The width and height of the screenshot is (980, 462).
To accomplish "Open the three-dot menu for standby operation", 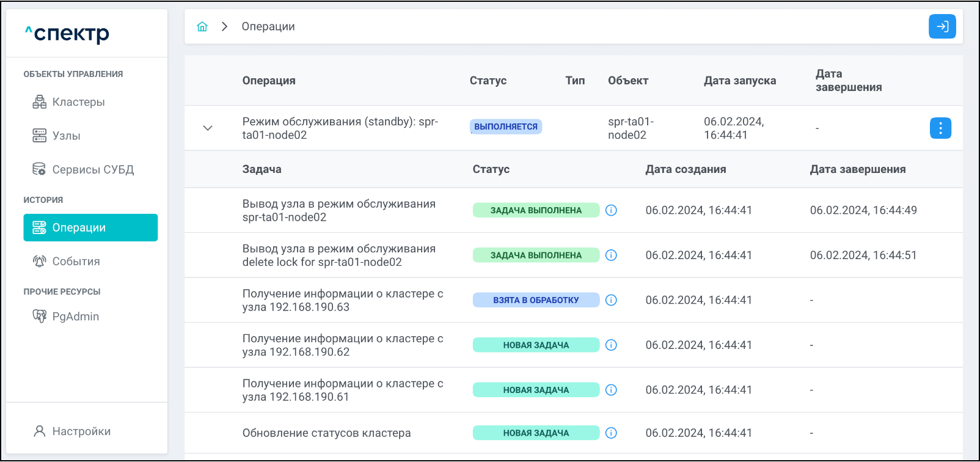I will pos(940,128).
